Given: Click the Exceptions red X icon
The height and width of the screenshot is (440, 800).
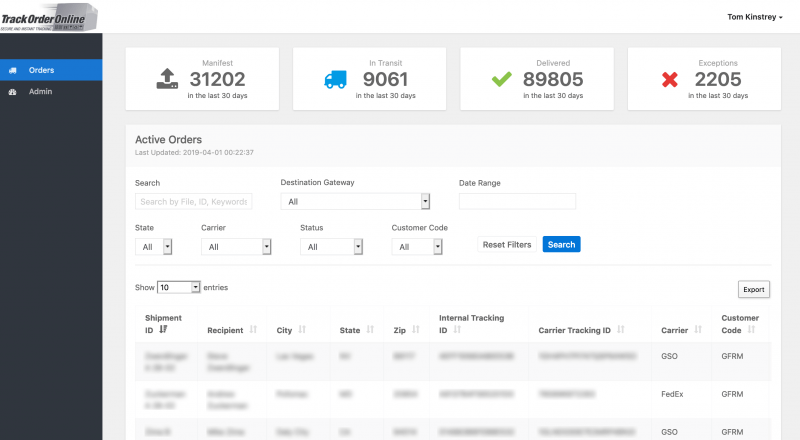Looking at the screenshot, I should (x=671, y=78).
